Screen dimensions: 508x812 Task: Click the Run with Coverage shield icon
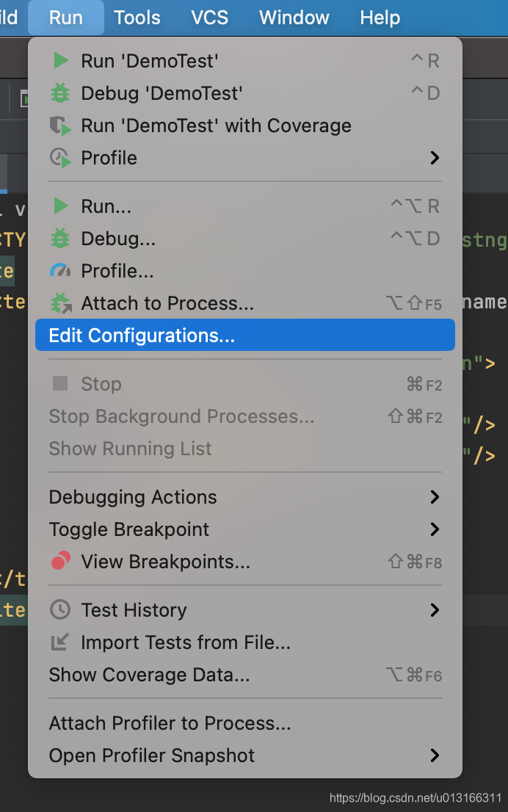pyautogui.click(x=60, y=126)
